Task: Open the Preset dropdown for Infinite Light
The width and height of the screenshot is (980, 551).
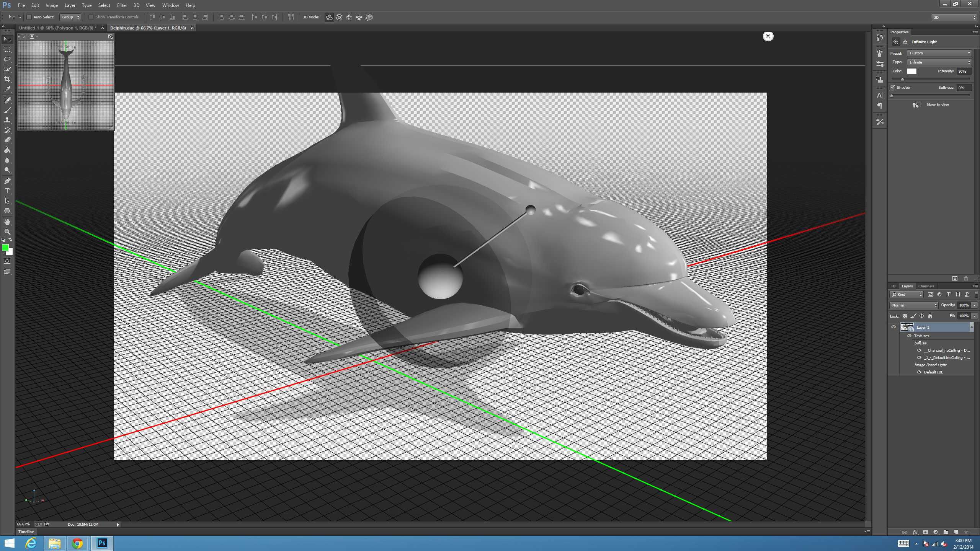Action: pyautogui.click(x=939, y=53)
